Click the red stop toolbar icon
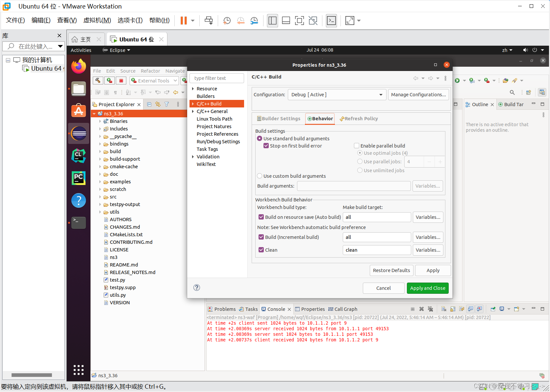 [121, 81]
